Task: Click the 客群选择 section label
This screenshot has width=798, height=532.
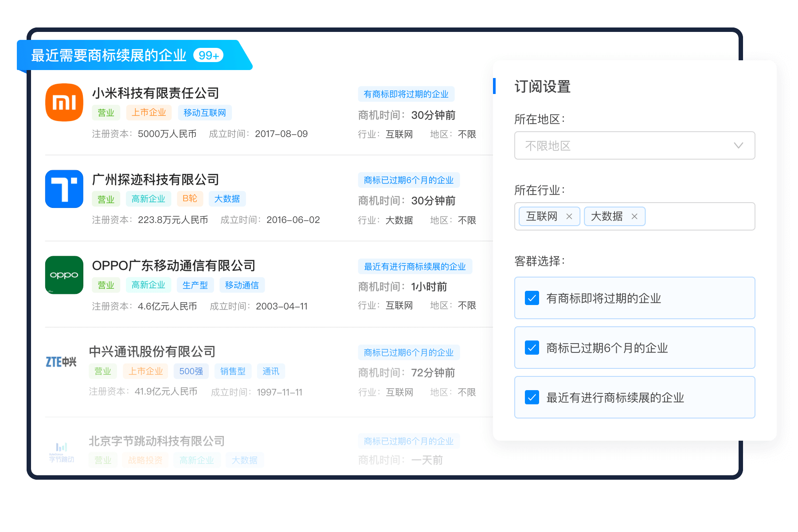Action: [x=540, y=261]
